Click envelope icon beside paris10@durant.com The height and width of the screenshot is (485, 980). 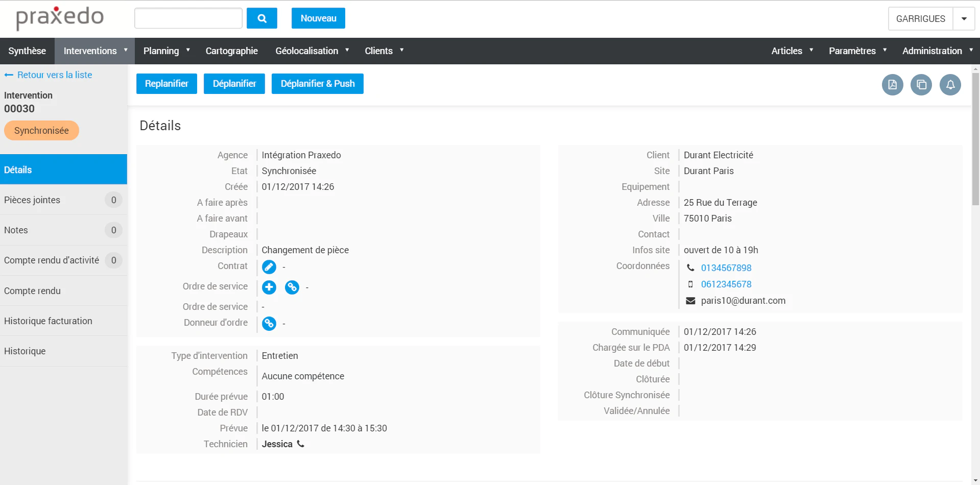(x=690, y=301)
